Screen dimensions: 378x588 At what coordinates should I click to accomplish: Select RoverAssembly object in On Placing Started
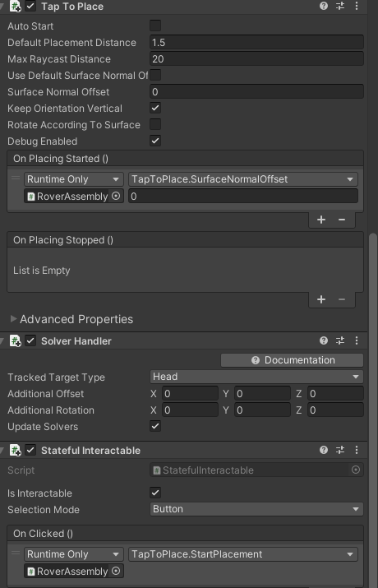click(68, 196)
